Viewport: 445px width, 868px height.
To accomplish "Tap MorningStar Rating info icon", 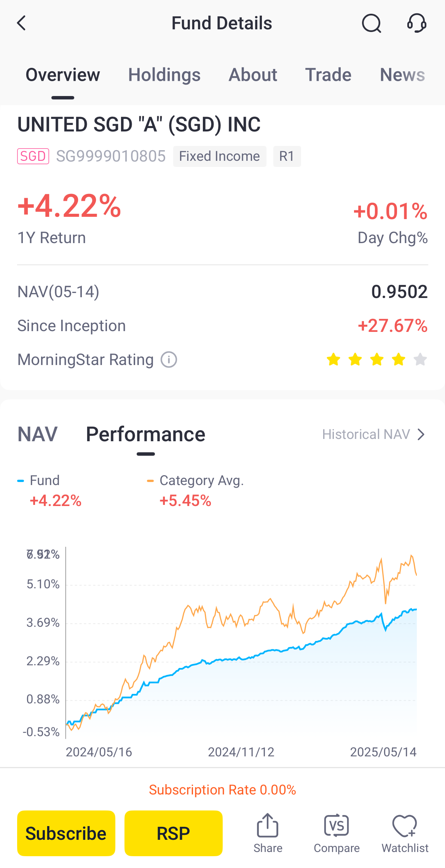I will point(169,360).
